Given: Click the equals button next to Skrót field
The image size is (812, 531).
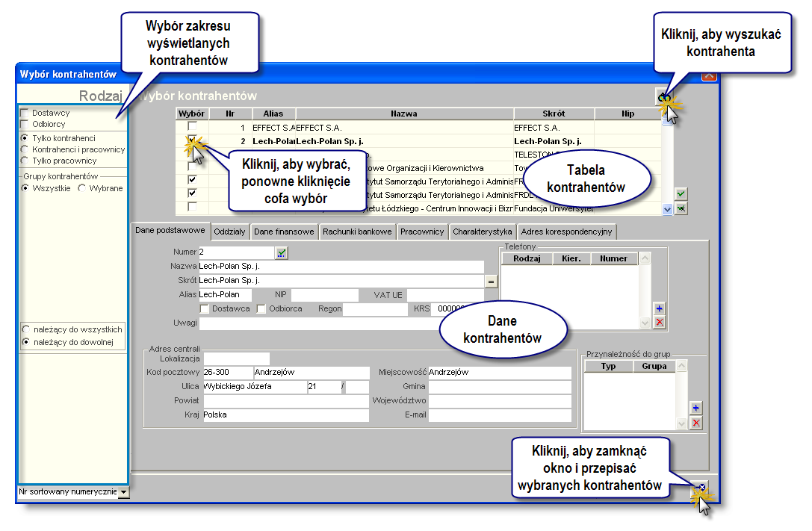Looking at the screenshot, I should coord(491,281).
